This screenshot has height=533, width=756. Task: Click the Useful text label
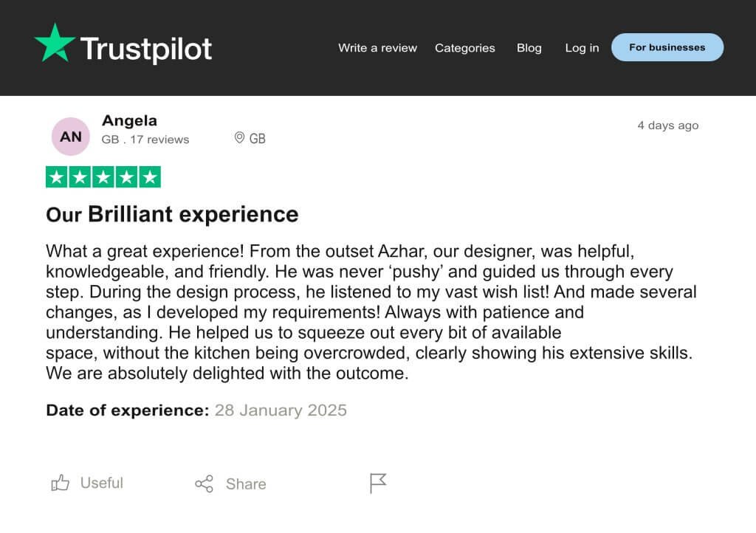click(x=101, y=483)
